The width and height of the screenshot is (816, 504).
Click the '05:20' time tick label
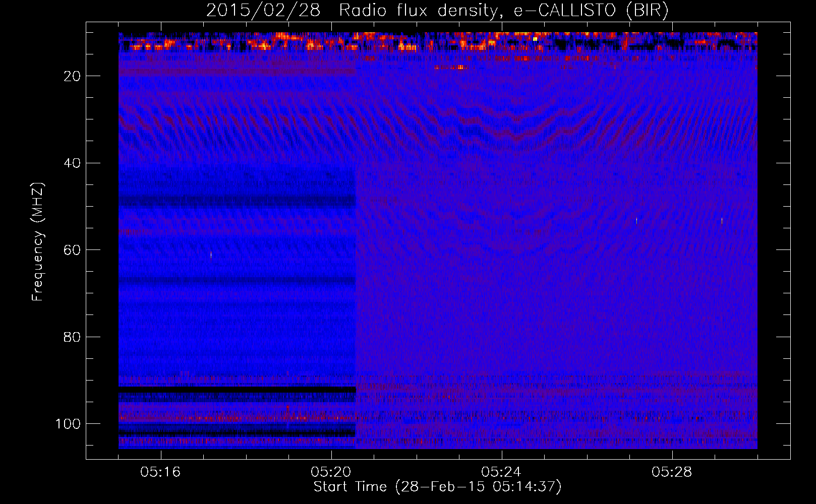coord(331,472)
